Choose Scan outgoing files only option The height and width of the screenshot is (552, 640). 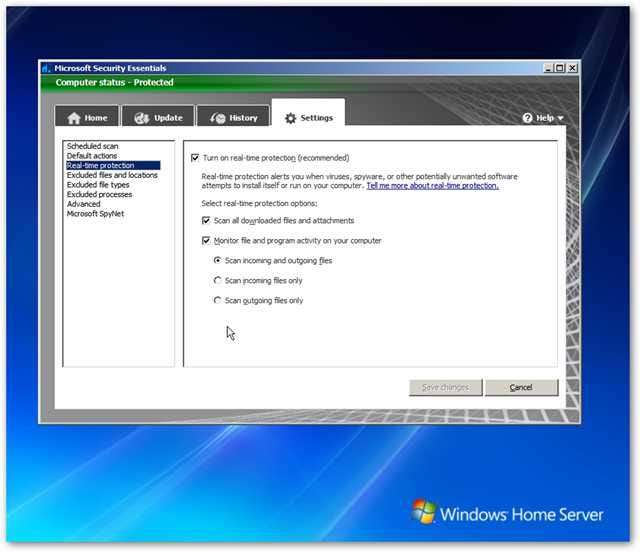pos(218,300)
